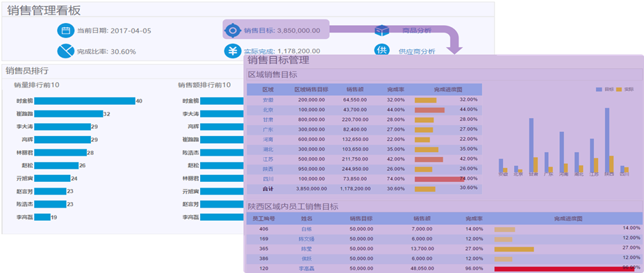Screen dimensions: 644x273
Task: Click the 陕西区域内员工销售目标 section title
Action: (293, 206)
